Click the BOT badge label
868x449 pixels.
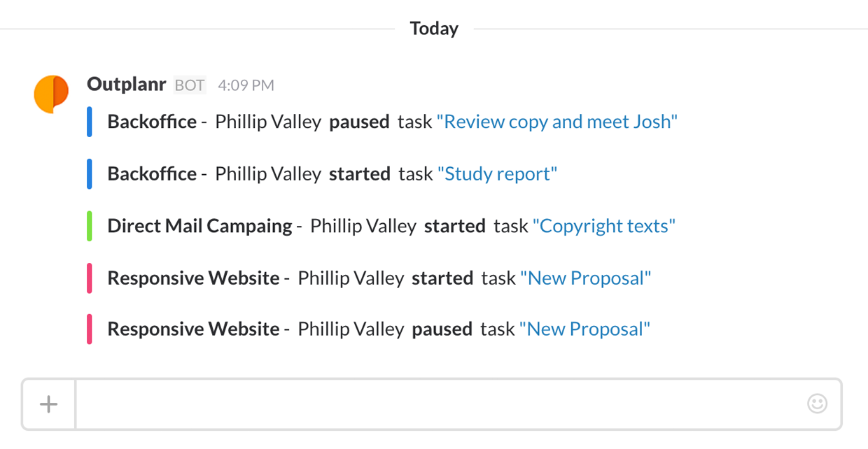(x=190, y=85)
